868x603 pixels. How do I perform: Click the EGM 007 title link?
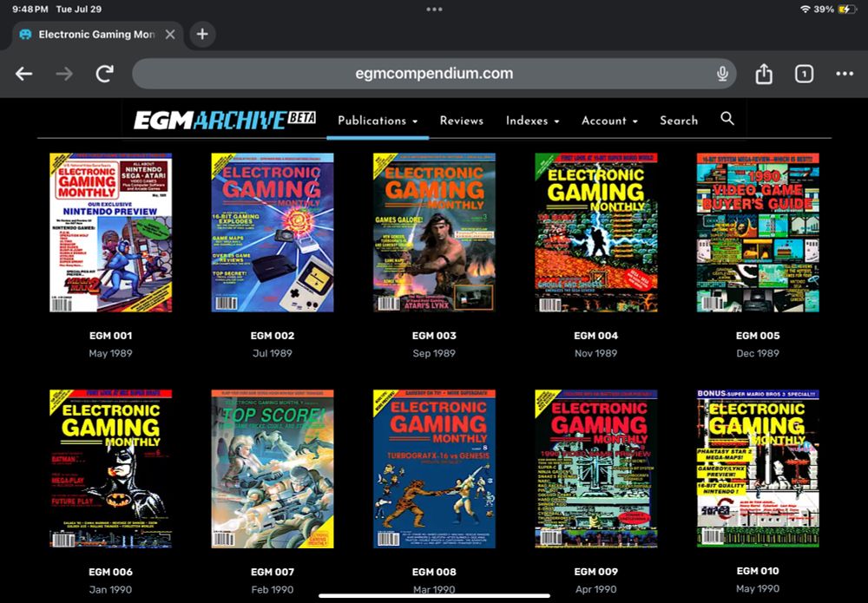click(273, 572)
